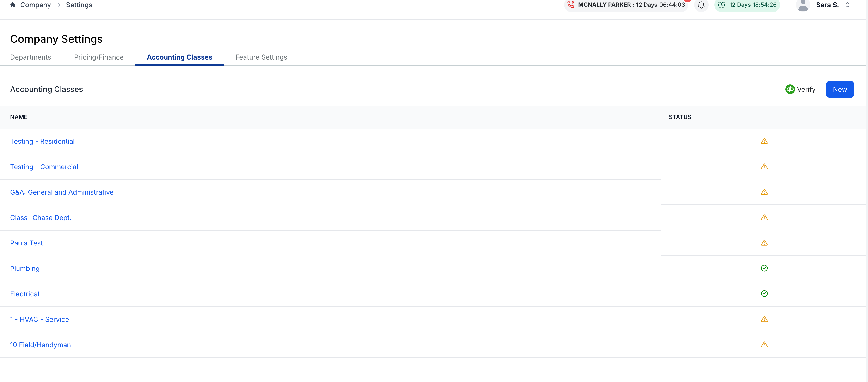Click green check status for Electrical
This screenshot has width=868, height=382.
click(764, 293)
